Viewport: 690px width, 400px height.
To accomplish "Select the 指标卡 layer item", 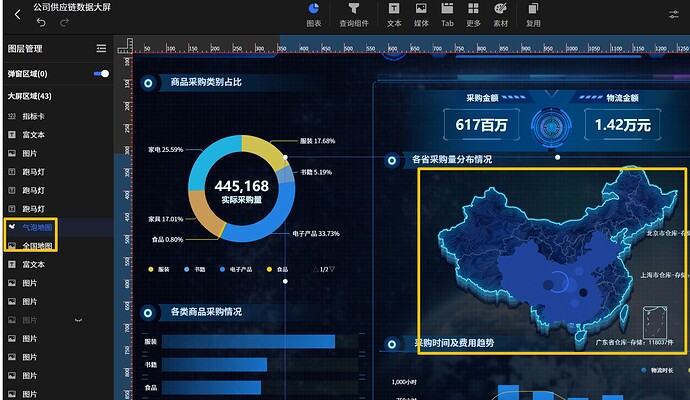I will click(x=33, y=116).
